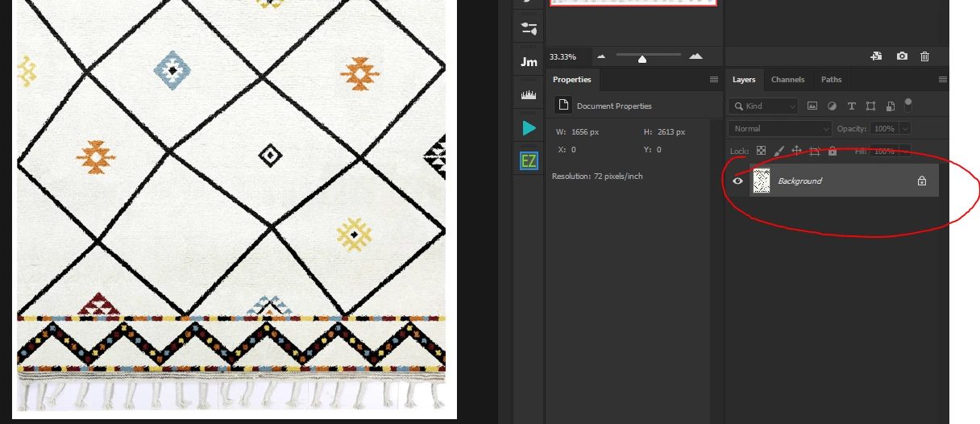Click the Navigator zoom in large mountains icon
The width and height of the screenshot is (980, 424).
[x=696, y=56]
